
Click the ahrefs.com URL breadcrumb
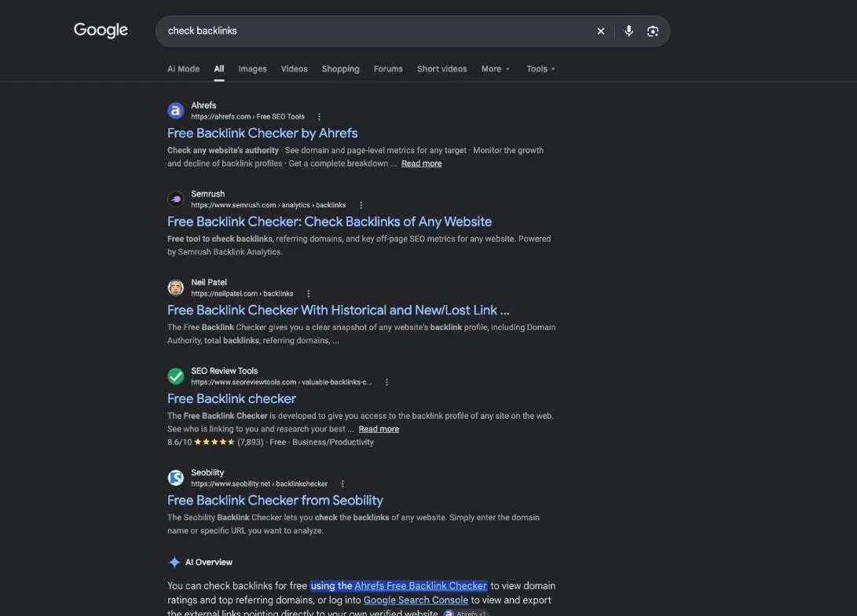click(x=247, y=117)
